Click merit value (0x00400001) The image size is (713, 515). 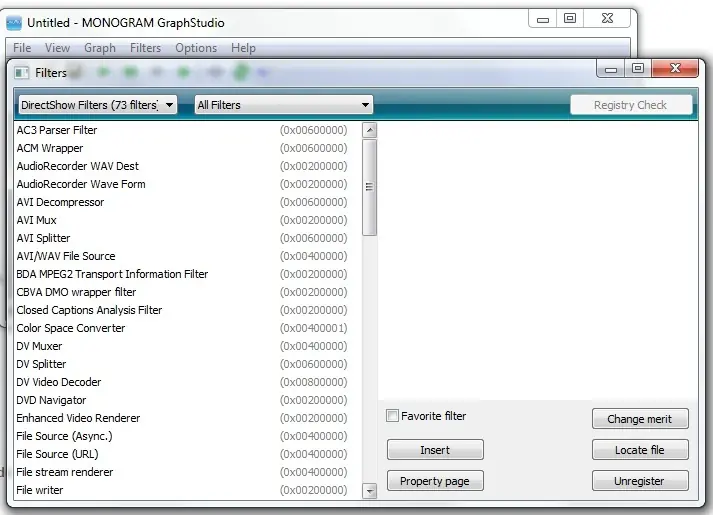(313, 328)
